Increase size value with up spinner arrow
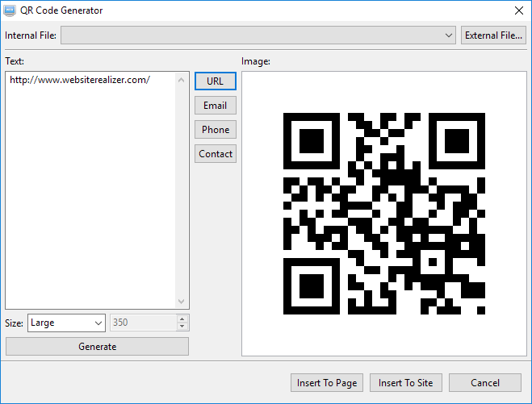The height and width of the screenshot is (404, 532). click(182, 319)
